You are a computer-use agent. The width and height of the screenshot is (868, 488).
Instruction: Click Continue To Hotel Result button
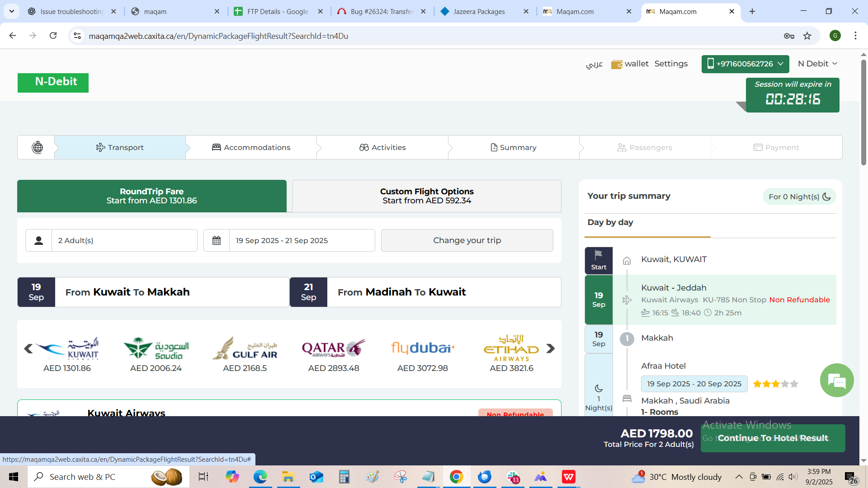(773, 438)
